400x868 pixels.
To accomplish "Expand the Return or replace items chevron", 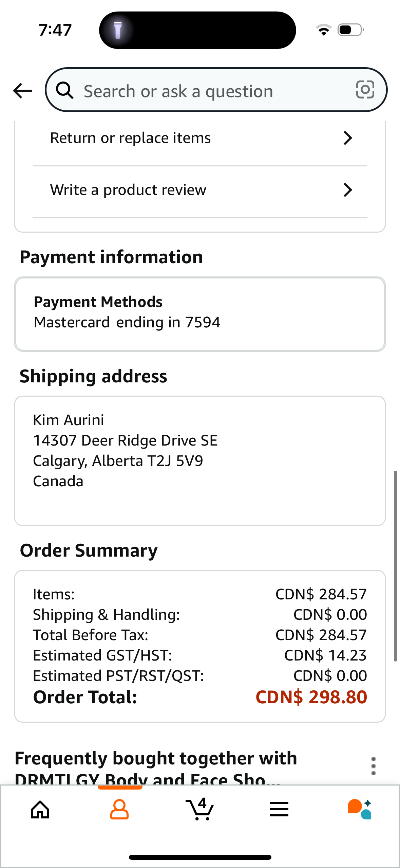I will [348, 138].
